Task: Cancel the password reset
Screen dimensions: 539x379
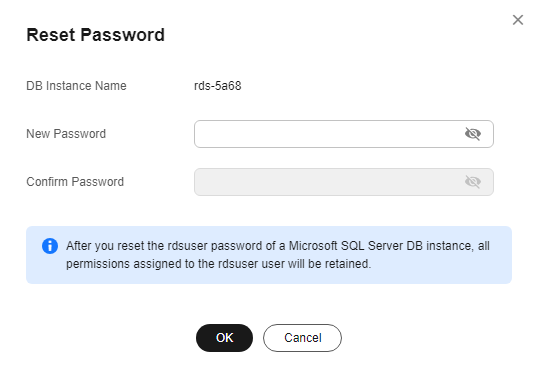Action: click(302, 338)
